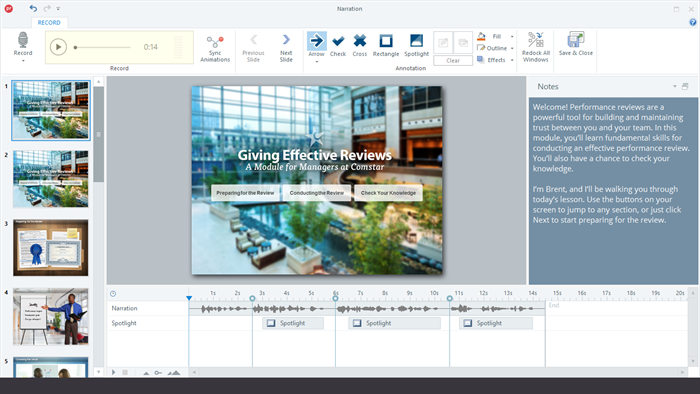This screenshot has width=700, height=394.
Task: Click timeline horizontal scroll right arrow
Action: [682, 372]
